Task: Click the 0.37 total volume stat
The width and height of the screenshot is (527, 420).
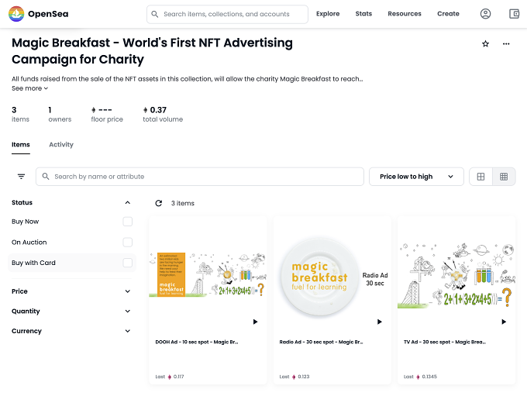Action: pos(163,114)
